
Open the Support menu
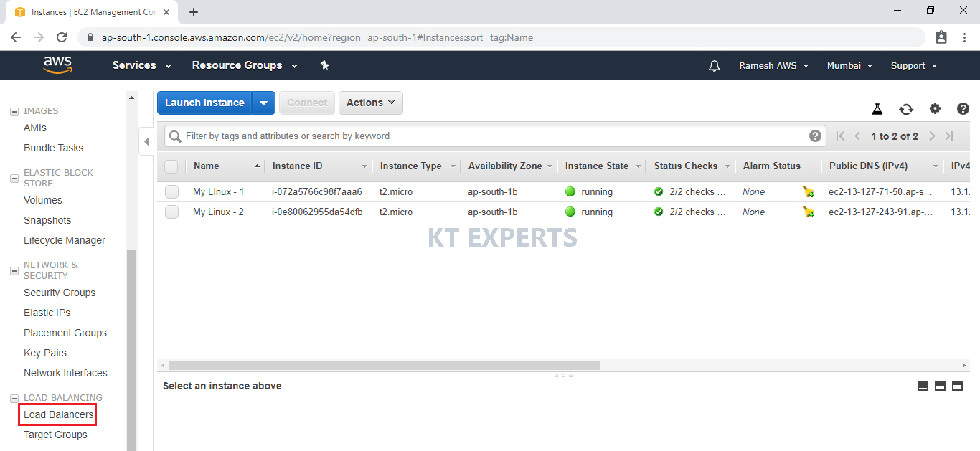click(914, 65)
